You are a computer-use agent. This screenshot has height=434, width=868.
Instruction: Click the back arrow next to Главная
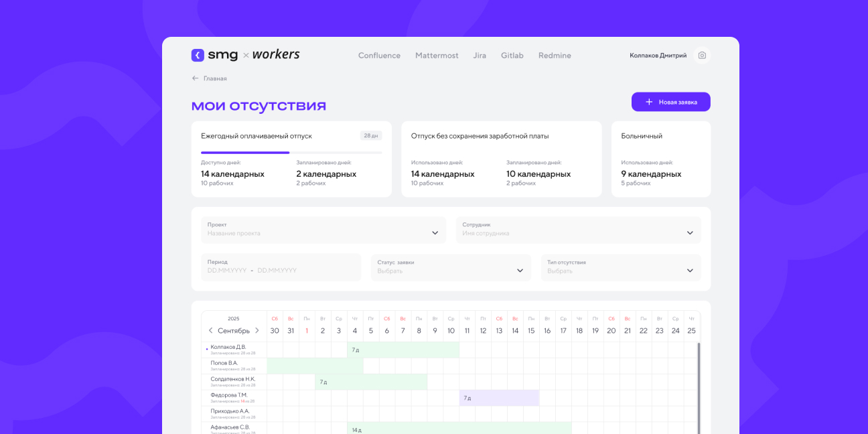(196, 78)
